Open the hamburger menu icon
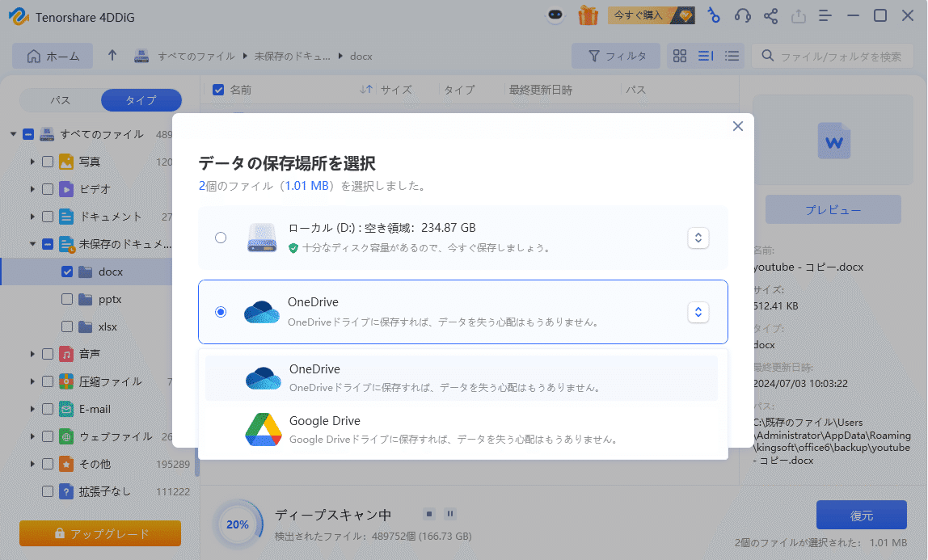The image size is (928, 560). click(825, 16)
